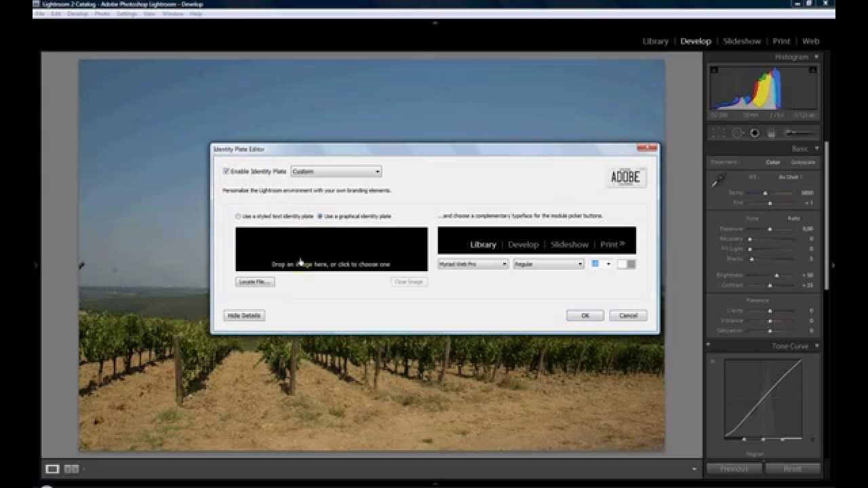Click the tone curve target adjustment icon
This screenshot has height=488, width=868.
(713, 361)
